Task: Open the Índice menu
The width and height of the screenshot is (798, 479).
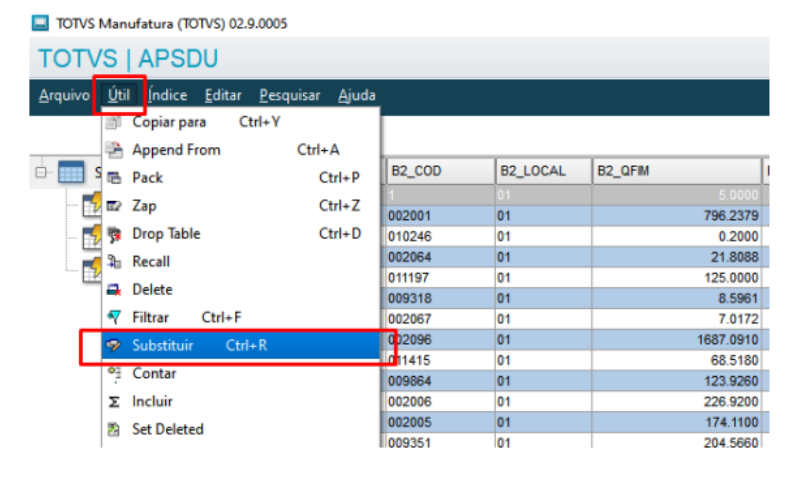Action: (x=168, y=95)
